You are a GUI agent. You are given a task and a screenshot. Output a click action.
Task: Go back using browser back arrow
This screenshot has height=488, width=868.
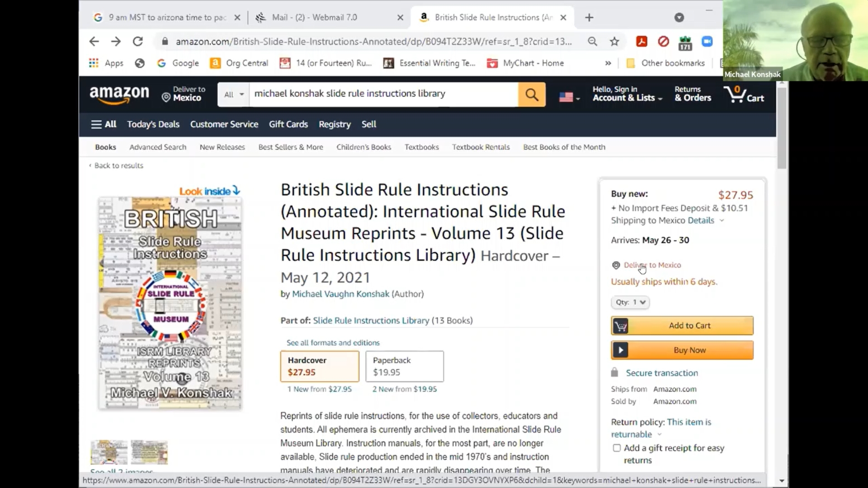click(x=94, y=42)
